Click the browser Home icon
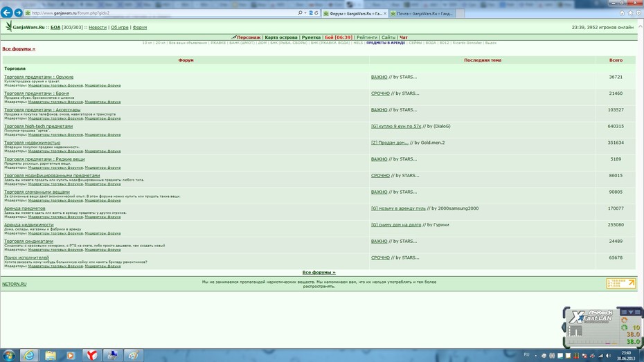The width and height of the screenshot is (644, 362). point(623,13)
